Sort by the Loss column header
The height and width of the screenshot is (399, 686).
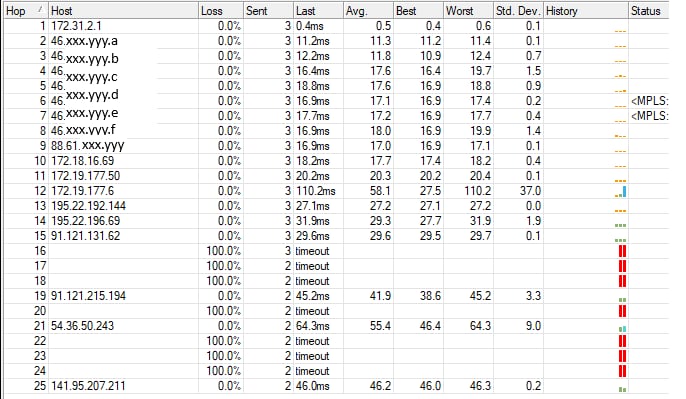coord(220,10)
